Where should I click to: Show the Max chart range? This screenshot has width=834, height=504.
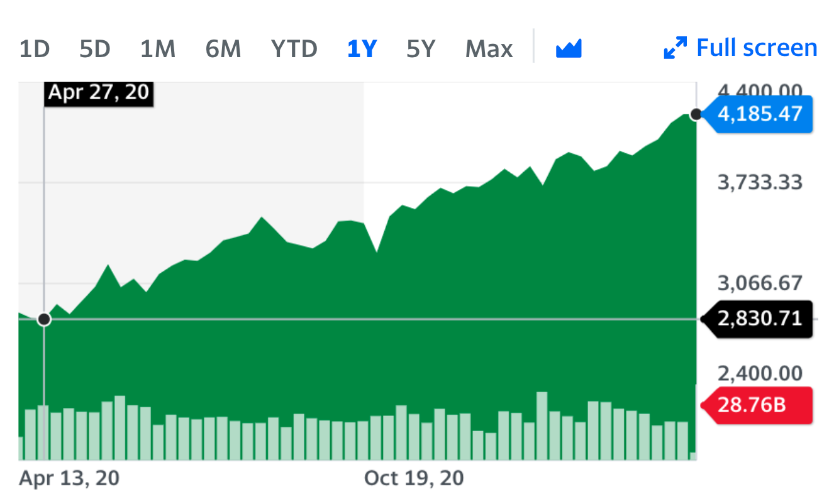[x=489, y=48]
